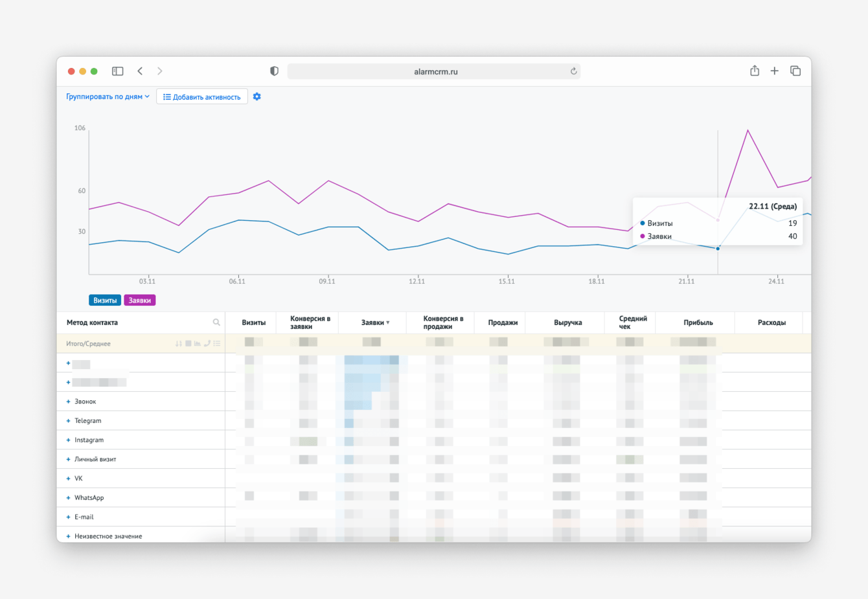Click the phone icon in Итого/Среднее row
The width and height of the screenshot is (868, 599).
207,344
